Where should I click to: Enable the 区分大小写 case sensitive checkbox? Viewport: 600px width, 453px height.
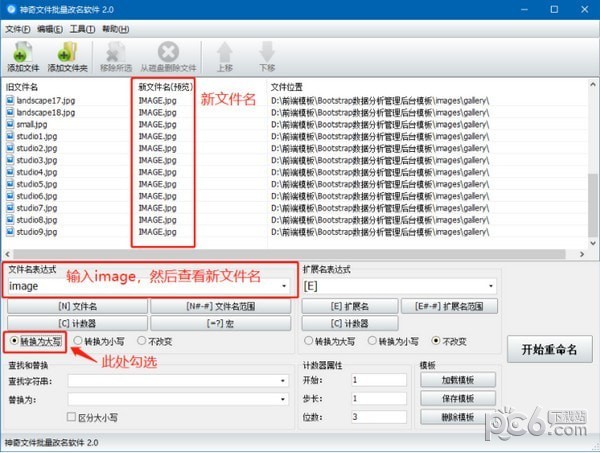coord(71,417)
